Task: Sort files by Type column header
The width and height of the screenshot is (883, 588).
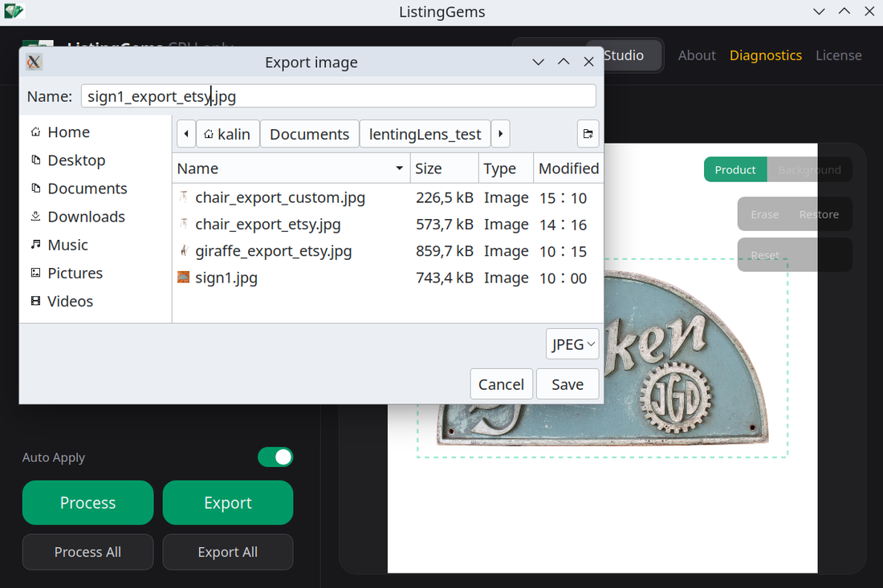Action: click(x=506, y=168)
